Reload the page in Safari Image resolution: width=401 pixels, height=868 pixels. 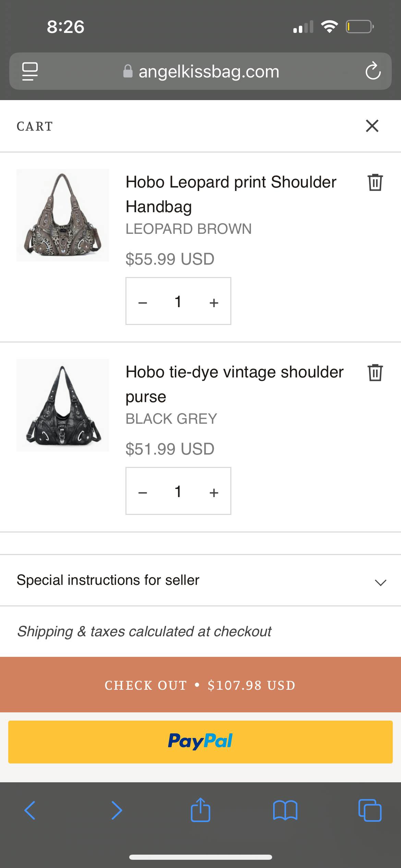(x=373, y=71)
